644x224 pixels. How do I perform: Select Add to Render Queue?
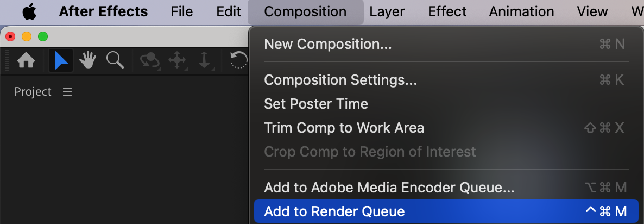(334, 211)
